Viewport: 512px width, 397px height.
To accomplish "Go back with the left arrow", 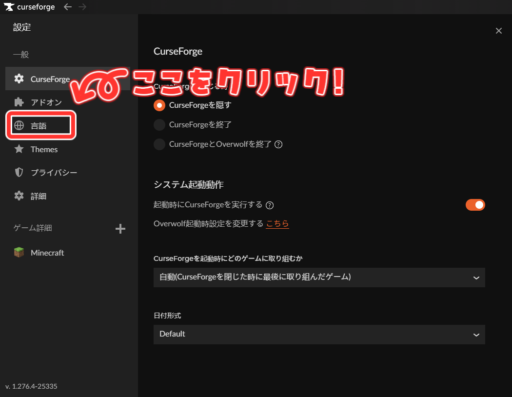I will pyautogui.click(x=68, y=7).
